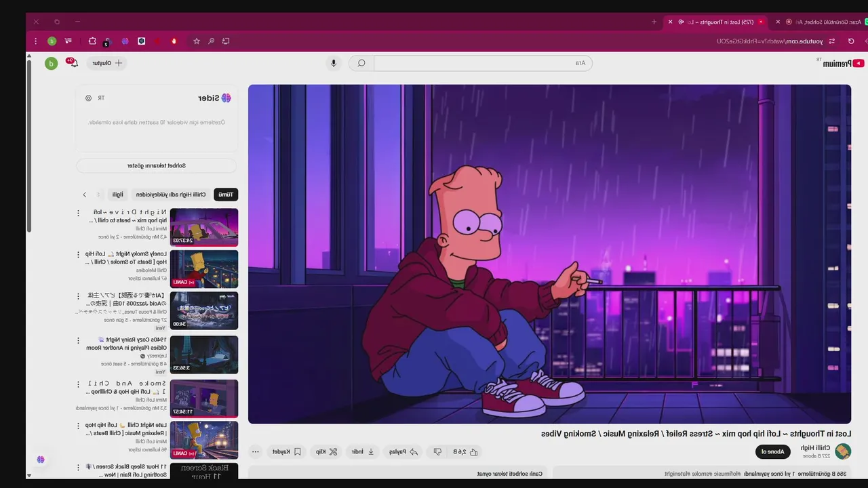Open options menu for Lonely Smoky Night

tap(78, 255)
